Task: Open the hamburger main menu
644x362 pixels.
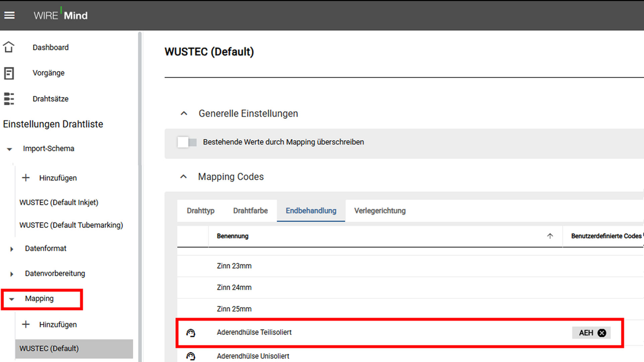Action: (9, 15)
